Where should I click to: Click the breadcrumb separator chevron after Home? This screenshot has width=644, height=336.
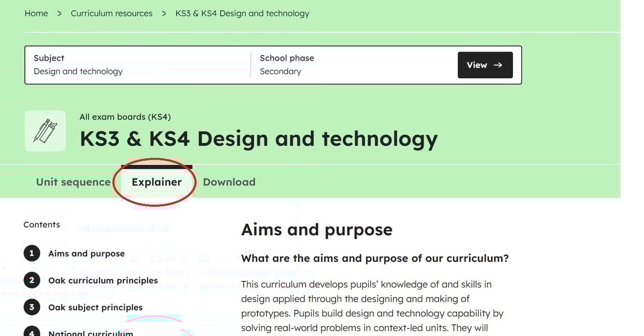(59, 13)
